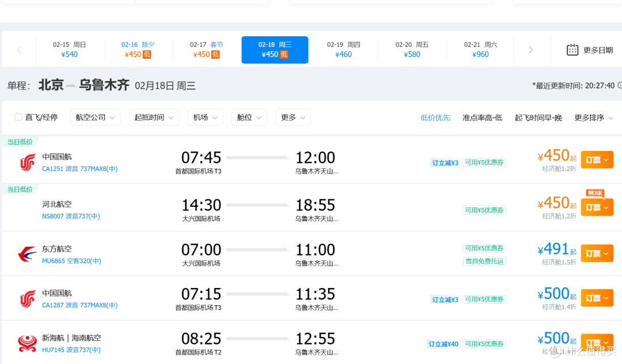This screenshot has height=364, width=622.
Task: Select the 02-18 周三 date tab
Action: coord(275,50)
